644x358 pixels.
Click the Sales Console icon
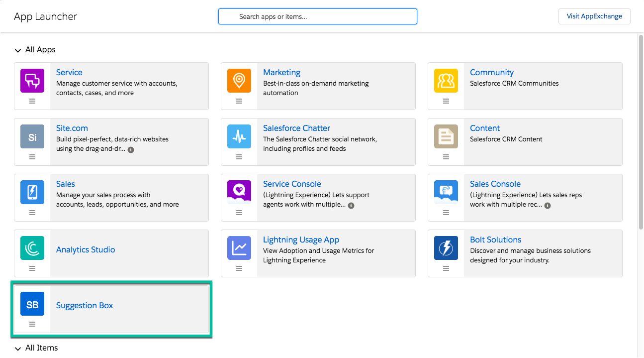tap(446, 192)
